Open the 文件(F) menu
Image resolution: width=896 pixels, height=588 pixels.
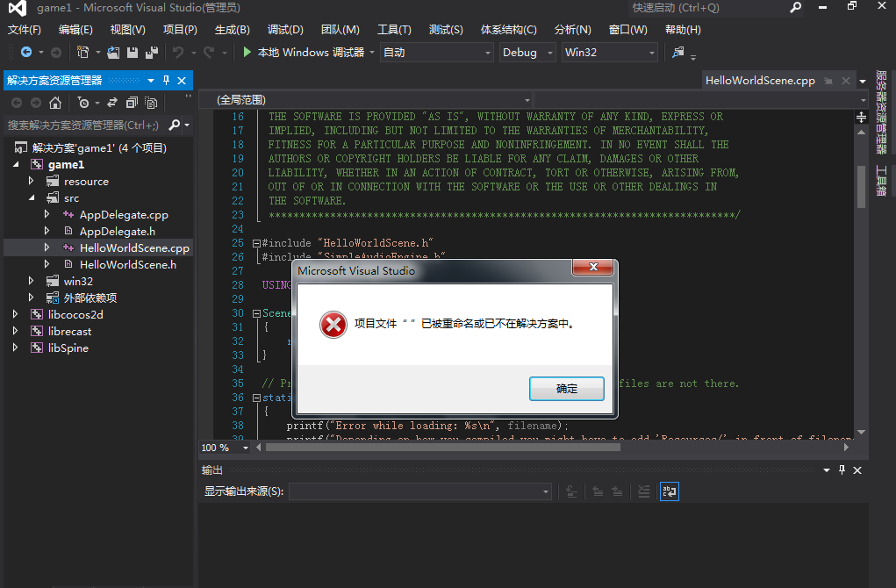click(24, 30)
